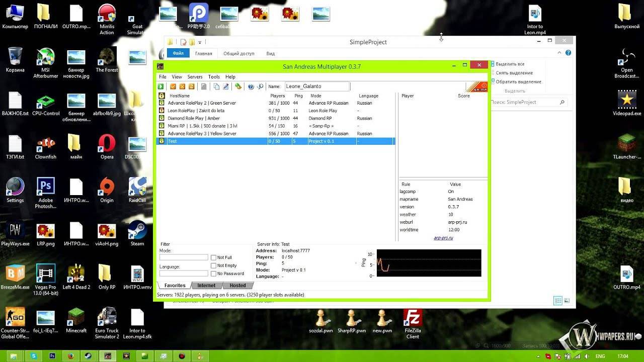Select the TLauncher desktop icon
The width and height of the screenshot is (644, 362).
(627, 147)
